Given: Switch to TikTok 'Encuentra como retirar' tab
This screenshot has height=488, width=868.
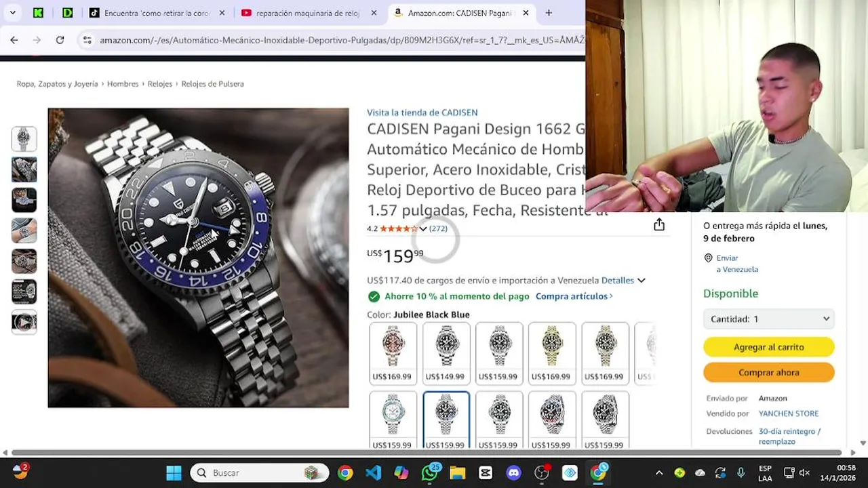Looking at the screenshot, I should click(x=157, y=13).
